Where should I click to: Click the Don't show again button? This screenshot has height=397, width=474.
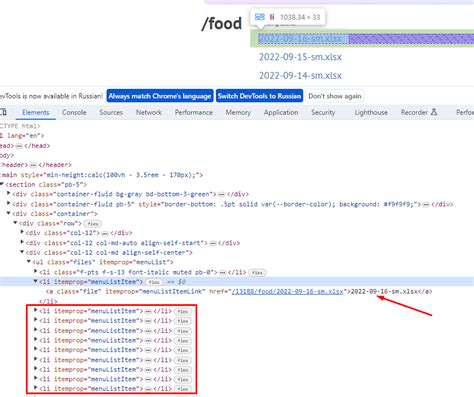click(335, 96)
